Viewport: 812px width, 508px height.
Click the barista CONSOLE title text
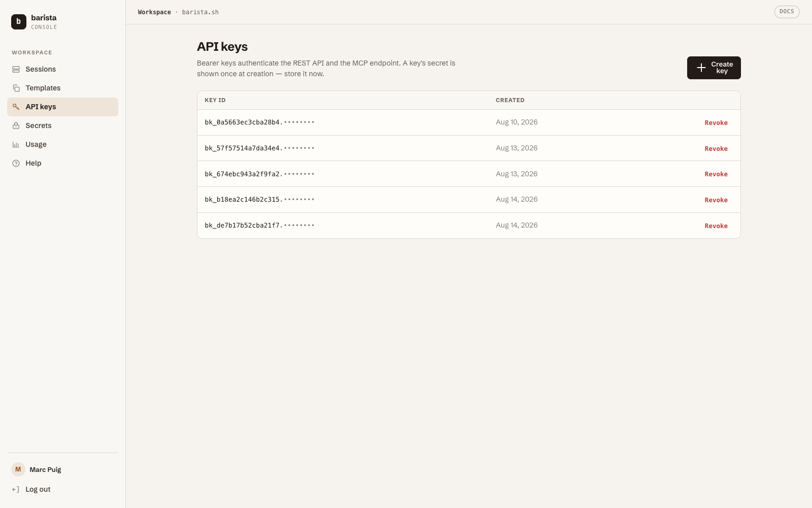coord(44,22)
